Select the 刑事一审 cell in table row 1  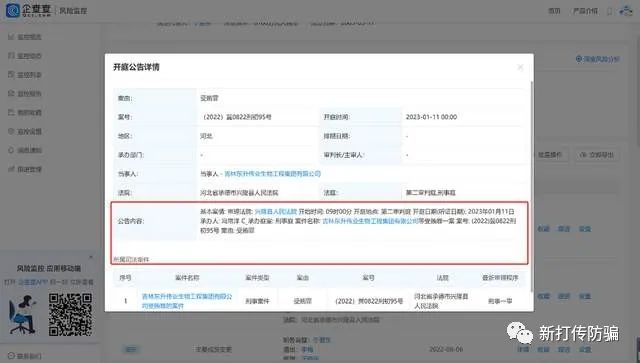500,301
